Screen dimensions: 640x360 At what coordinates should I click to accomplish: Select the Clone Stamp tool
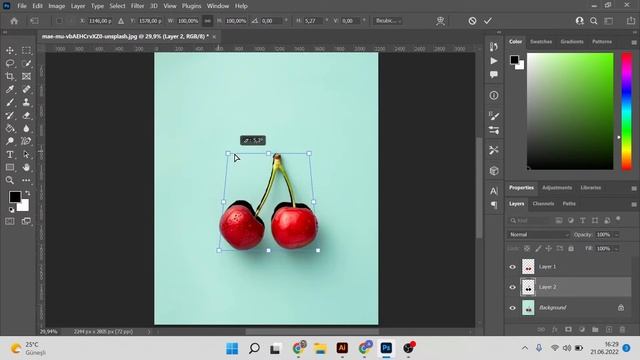pos(26,102)
